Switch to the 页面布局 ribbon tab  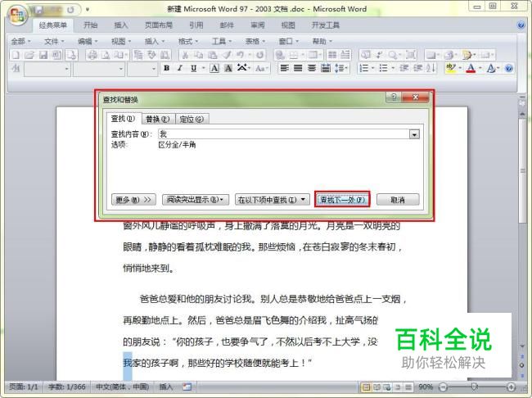point(159,25)
